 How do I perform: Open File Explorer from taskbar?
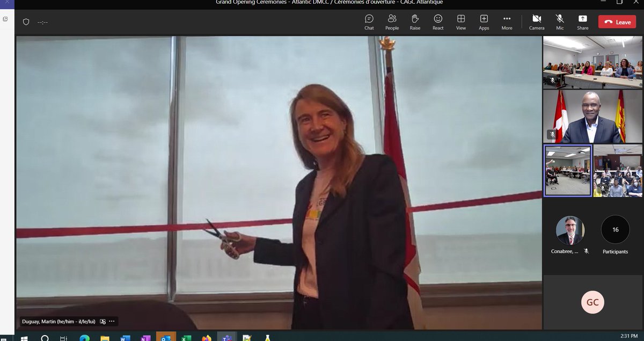(105, 338)
